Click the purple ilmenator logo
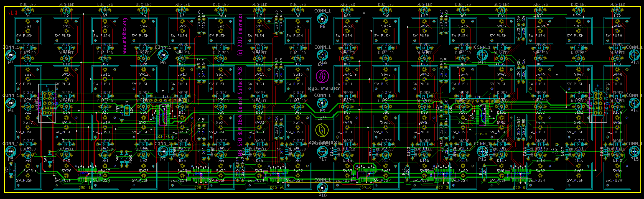Screen dimensions: 644x199 point(322,76)
